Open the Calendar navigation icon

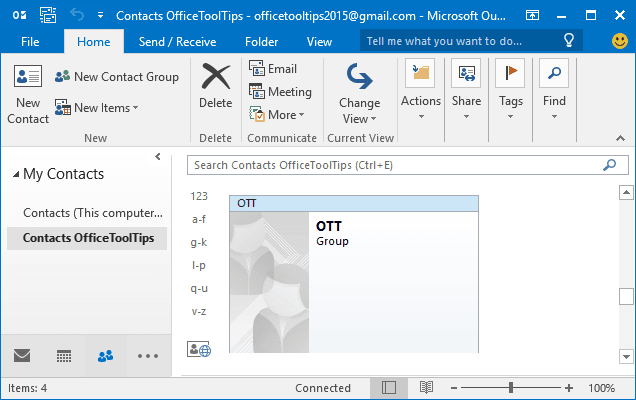(x=64, y=356)
